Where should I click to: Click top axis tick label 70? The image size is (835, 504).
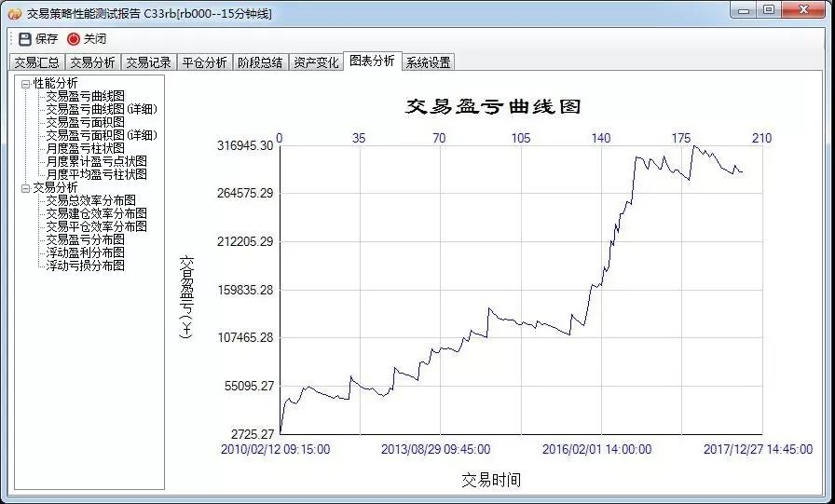439,139
